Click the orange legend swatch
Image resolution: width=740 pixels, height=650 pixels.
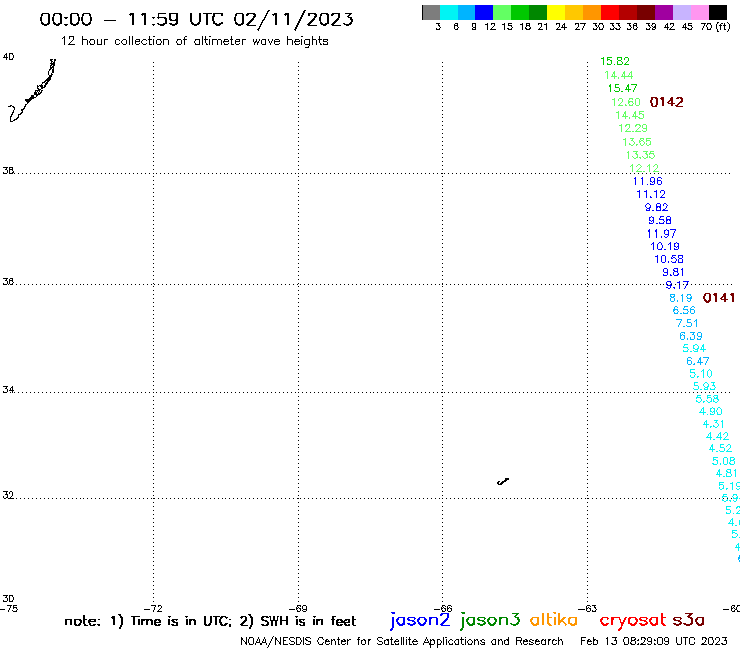coord(592,12)
